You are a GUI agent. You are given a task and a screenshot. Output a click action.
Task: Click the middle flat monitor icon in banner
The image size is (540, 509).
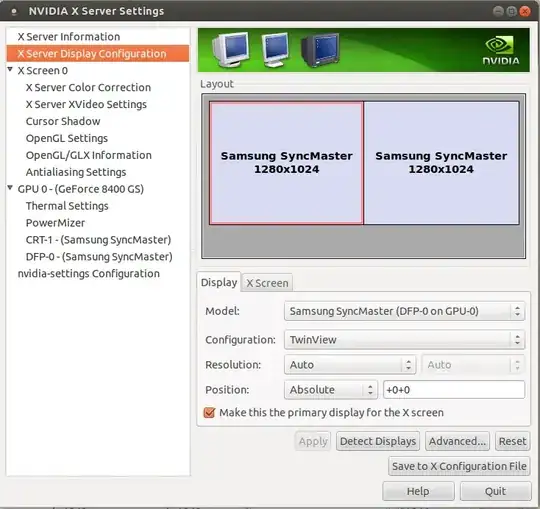click(x=275, y=50)
